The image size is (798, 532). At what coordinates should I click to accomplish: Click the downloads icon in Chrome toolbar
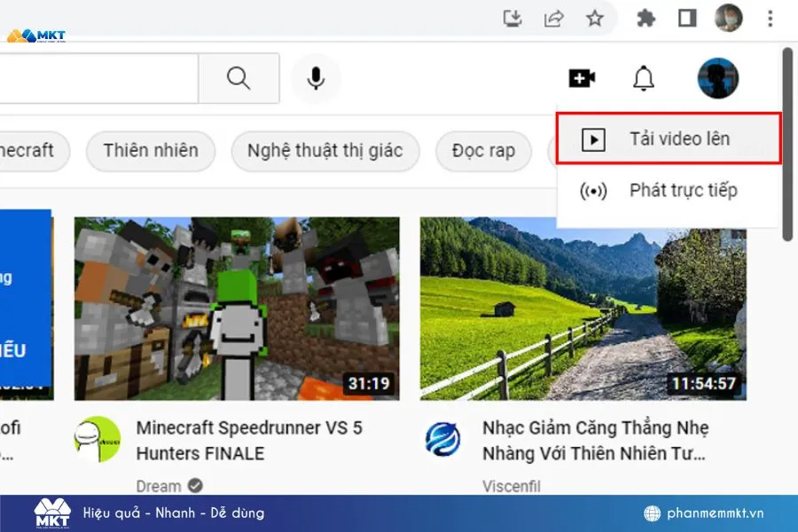pos(512,18)
